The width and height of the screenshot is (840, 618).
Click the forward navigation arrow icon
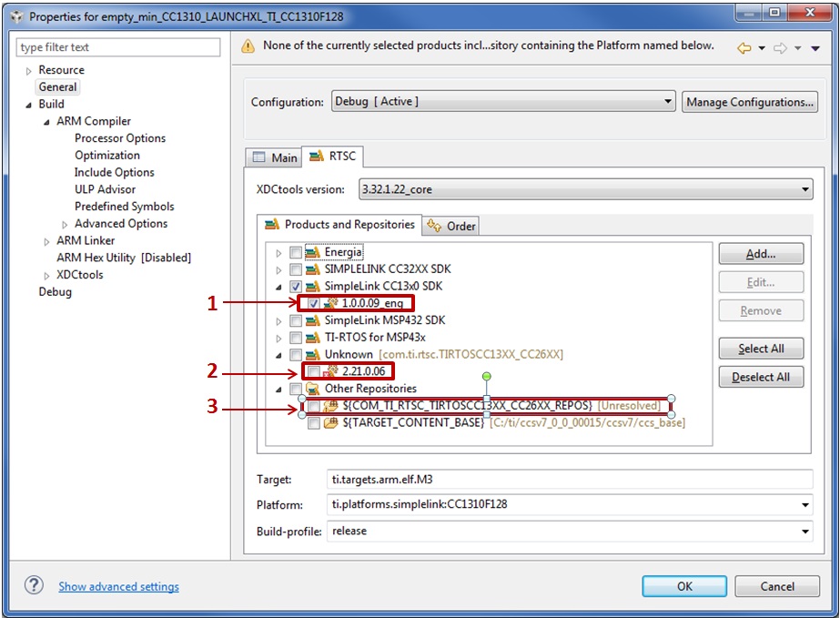(780, 48)
